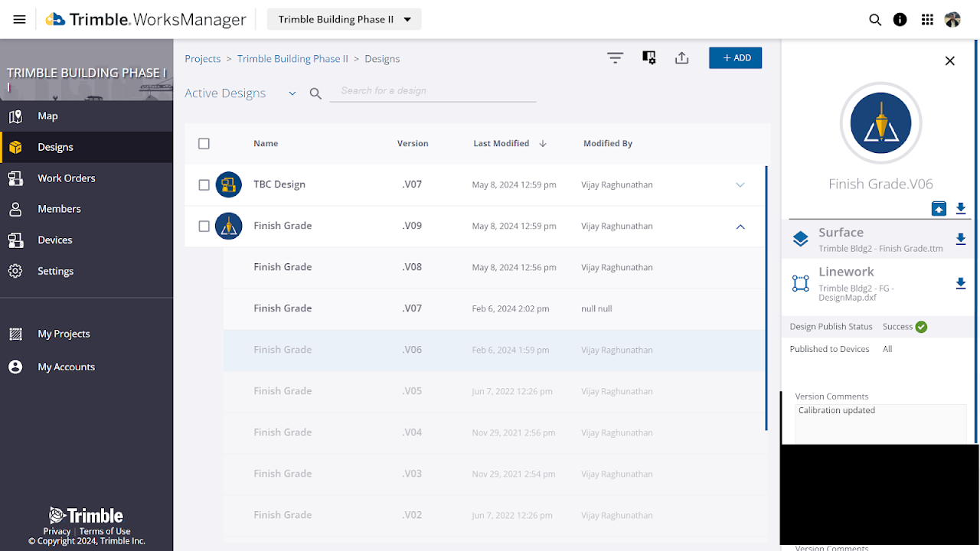Screen dimensions: 980x551
Task: Select the Finish Grade .V06 row
Action: tap(495, 350)
